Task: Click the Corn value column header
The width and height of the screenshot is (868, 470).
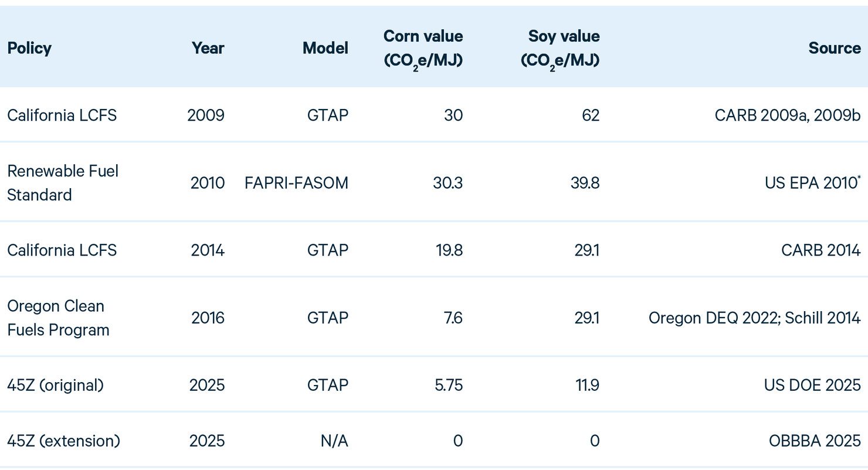Action: [x=423, y=47]
